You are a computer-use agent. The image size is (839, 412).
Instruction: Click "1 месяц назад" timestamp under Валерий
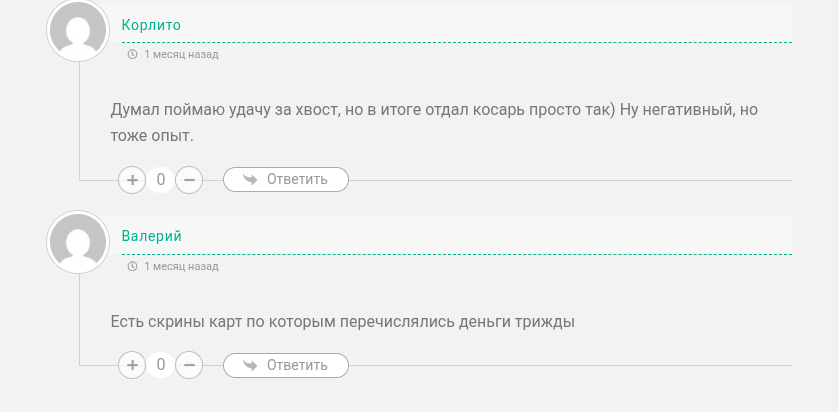[181, 267]
